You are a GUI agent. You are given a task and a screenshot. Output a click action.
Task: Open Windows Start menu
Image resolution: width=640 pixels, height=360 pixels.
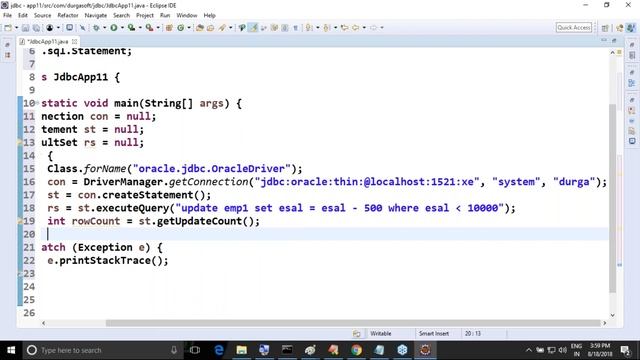click(x=11, y=350)
